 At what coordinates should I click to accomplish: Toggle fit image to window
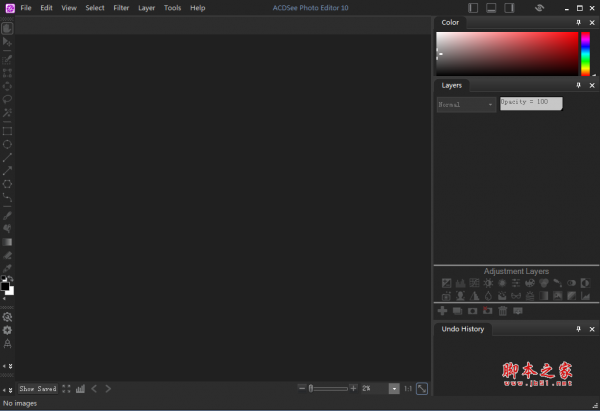[x=422, y=389]
